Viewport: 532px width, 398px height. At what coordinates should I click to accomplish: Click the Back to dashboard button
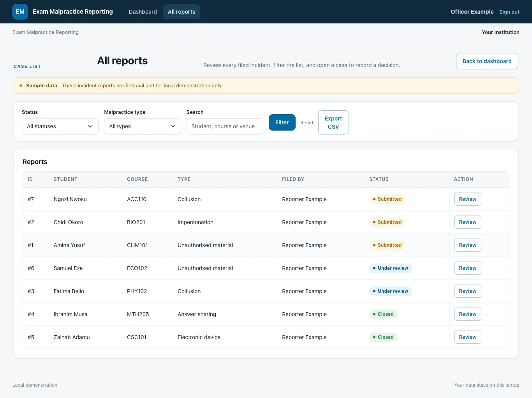pyautogui.click(x=487, y=61)
